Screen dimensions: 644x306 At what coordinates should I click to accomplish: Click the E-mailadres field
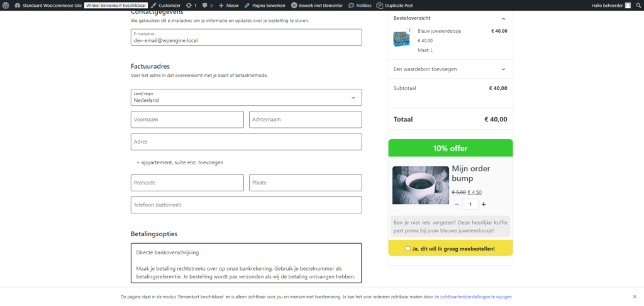point(246,37)
